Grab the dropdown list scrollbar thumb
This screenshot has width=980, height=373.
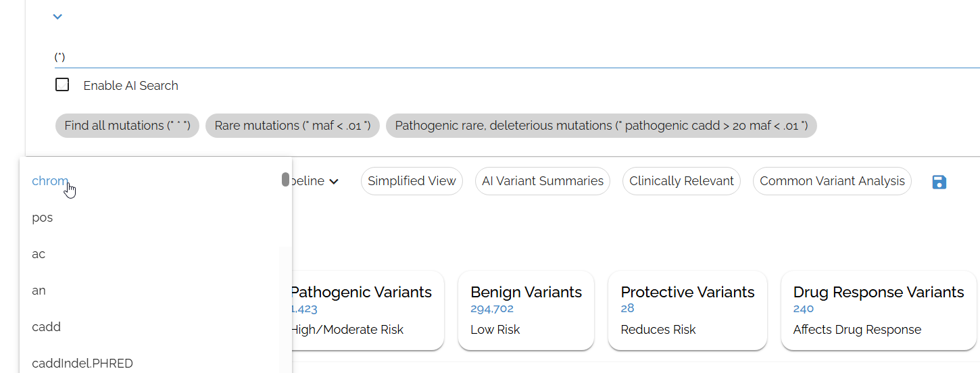(x=286, y=180)
